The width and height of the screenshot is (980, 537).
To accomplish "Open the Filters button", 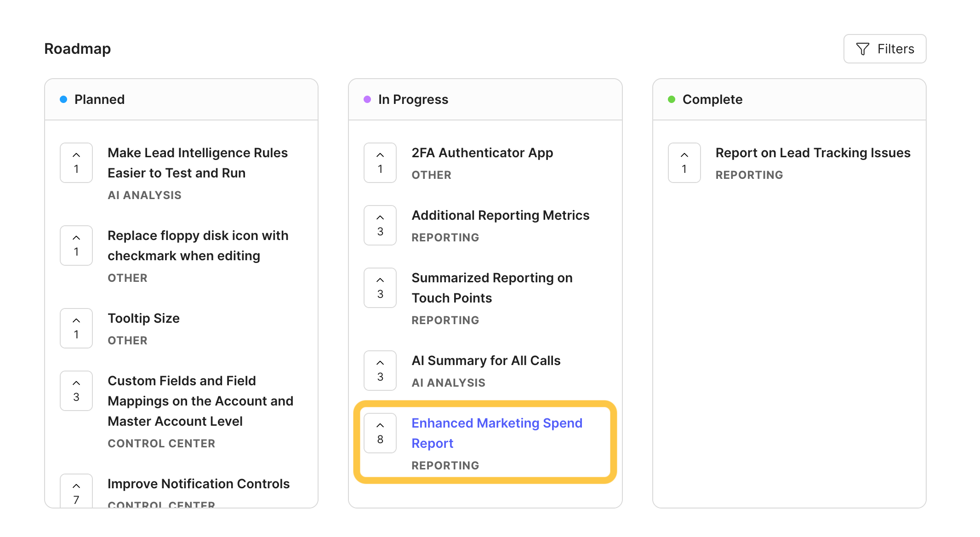I will click(x=885, y=49).
